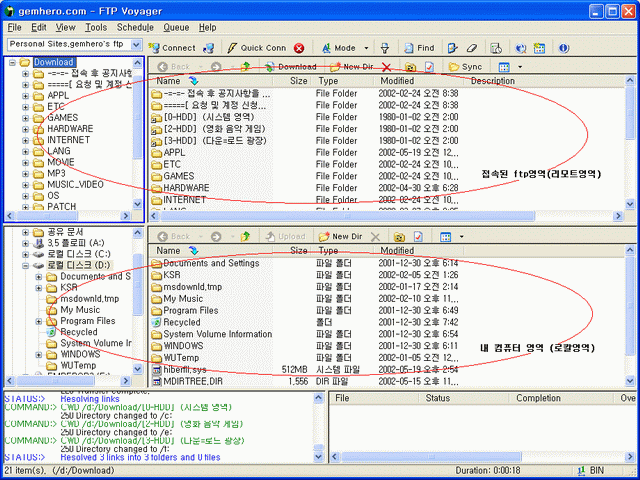
Task: Open the Schedule menu
Action: 135,27
